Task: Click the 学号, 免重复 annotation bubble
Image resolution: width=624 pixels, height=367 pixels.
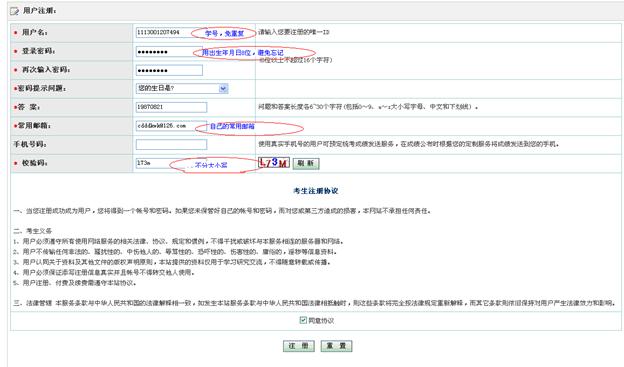Action: (224, 33)
